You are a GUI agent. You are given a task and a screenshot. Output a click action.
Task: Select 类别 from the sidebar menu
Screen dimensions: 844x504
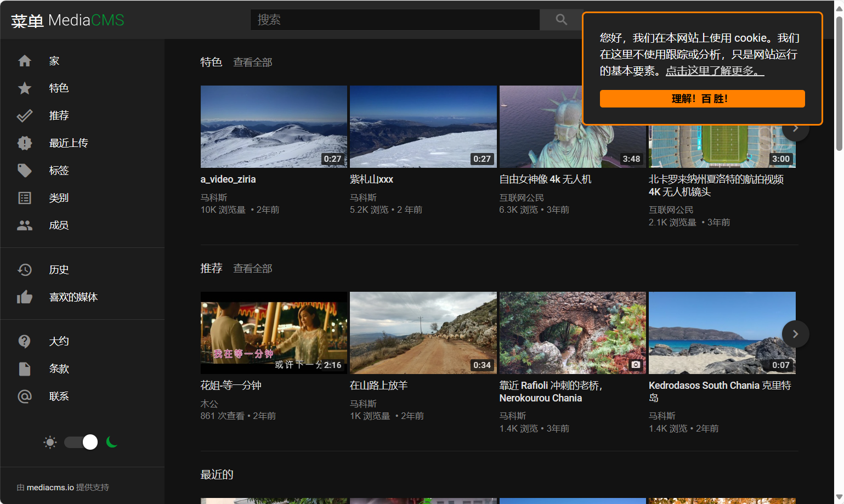click(59, 198)
